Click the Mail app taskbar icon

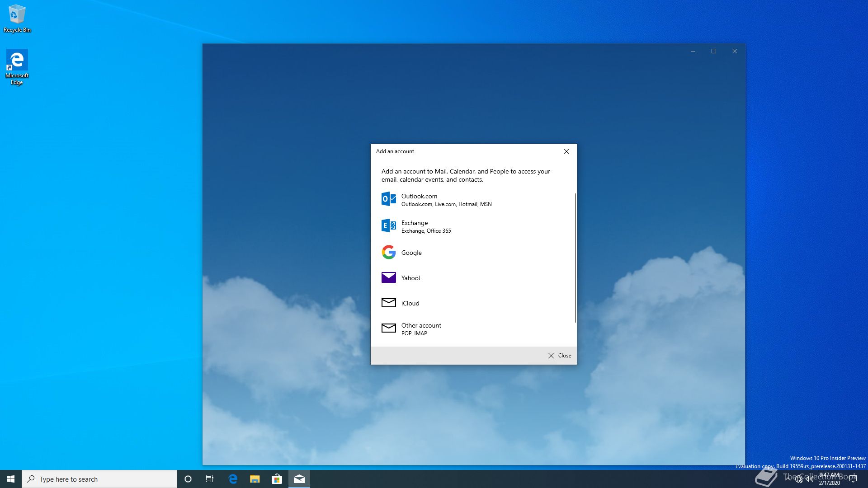[299, 479]
